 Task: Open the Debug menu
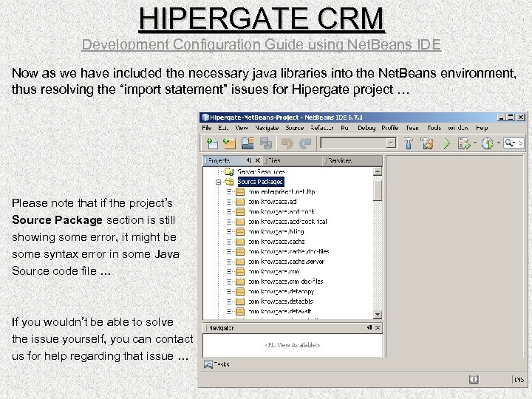(x=366, y=128)
